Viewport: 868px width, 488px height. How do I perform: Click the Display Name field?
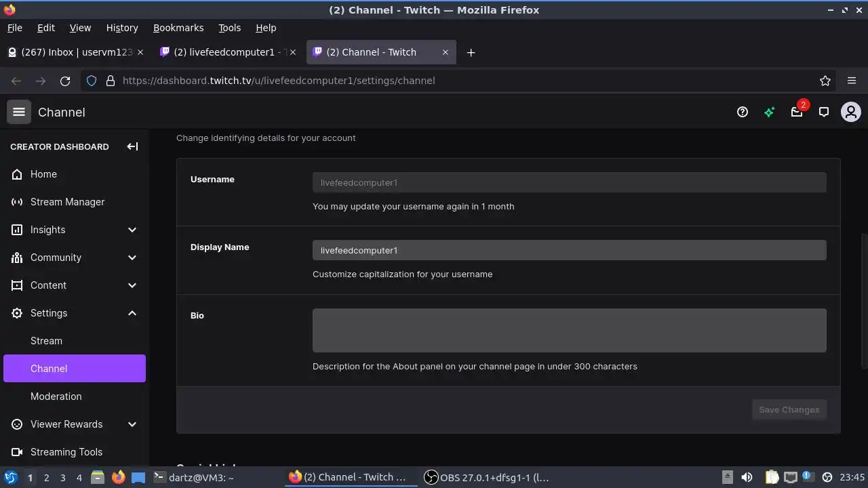click(x=570, y=250)
